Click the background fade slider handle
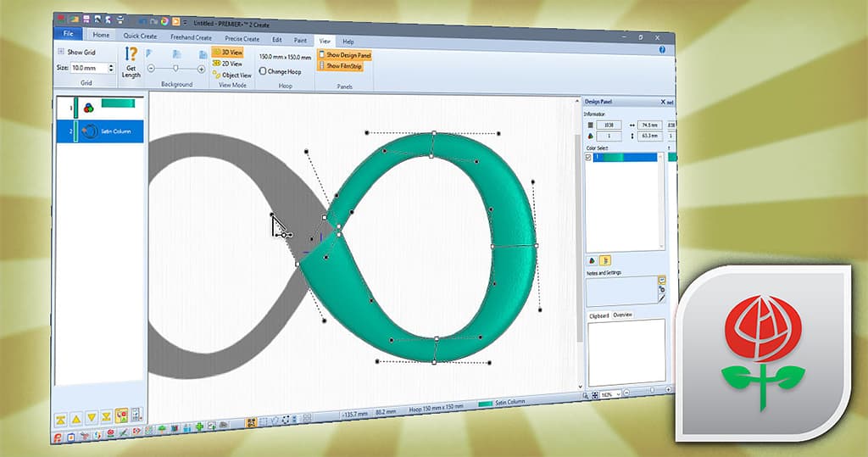 [175, 68]
